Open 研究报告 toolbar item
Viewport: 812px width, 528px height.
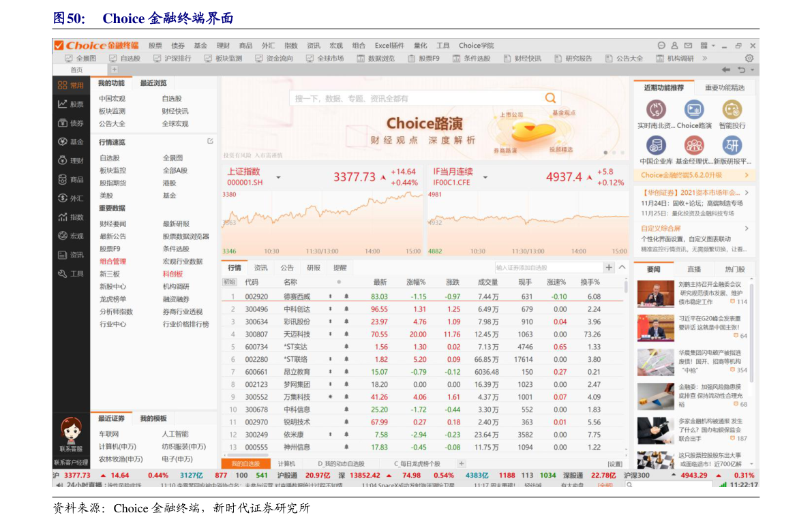tap(573, 59)
